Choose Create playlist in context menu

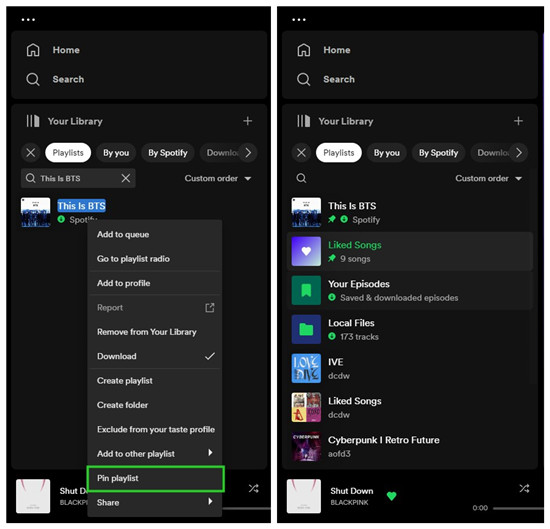(155, 381)
